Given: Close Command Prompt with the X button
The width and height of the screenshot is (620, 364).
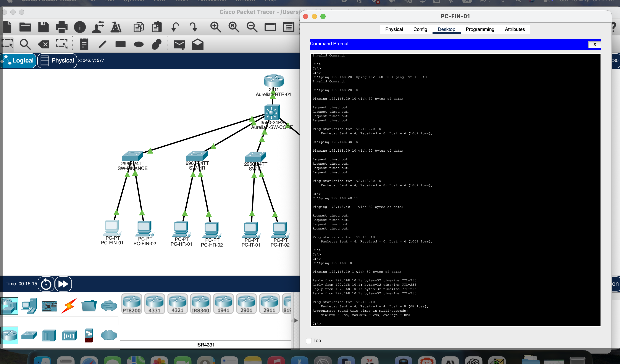Looking at the screenshot, I should coord(594,45).
